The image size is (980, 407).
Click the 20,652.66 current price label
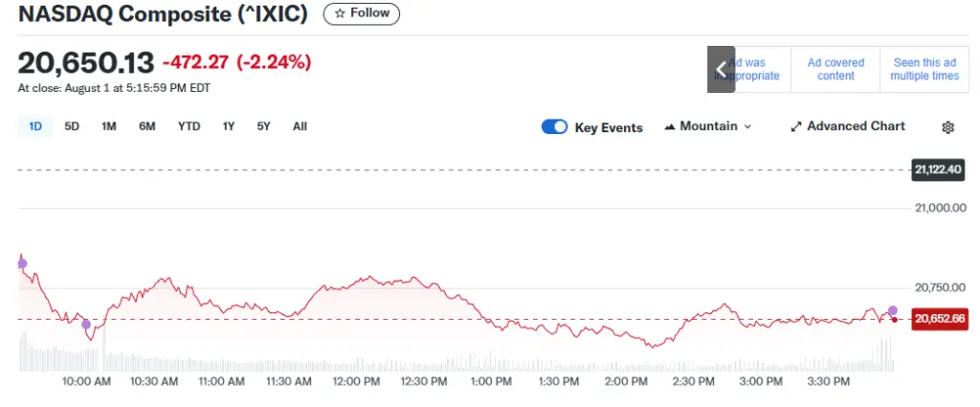940,319
